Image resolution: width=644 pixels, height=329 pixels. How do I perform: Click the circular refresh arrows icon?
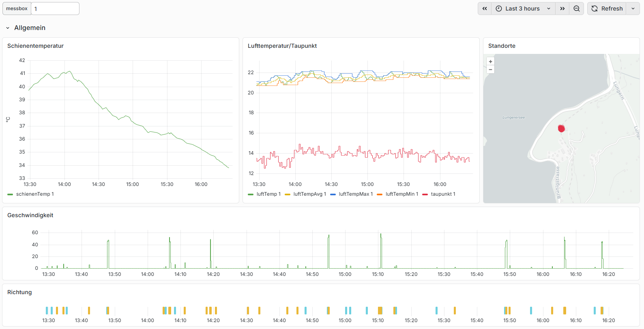tap(595, 9)
